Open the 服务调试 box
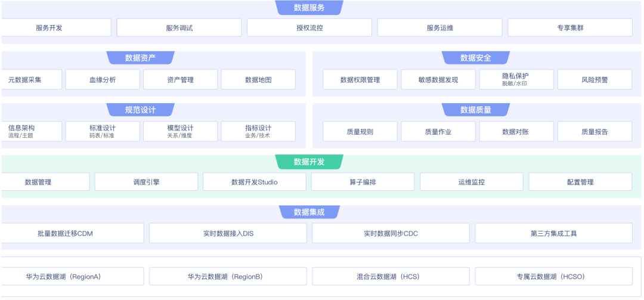This screenshot has width=644, height=300. coord(179,27)
